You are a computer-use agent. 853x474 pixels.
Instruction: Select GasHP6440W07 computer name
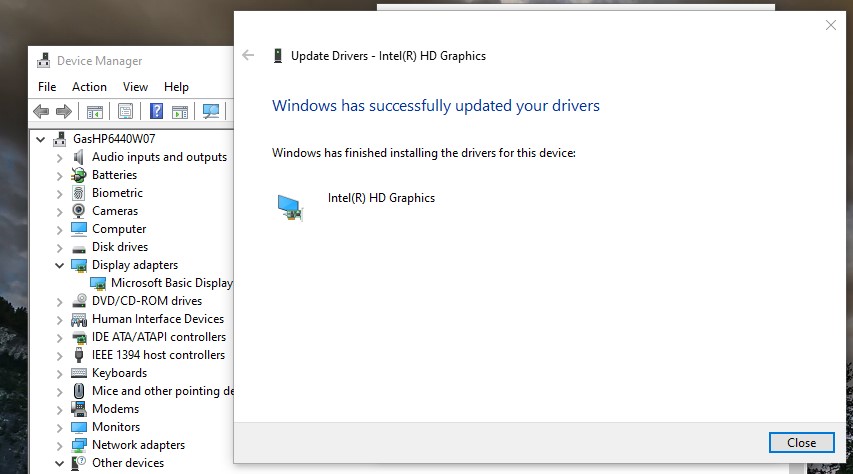click(114, 139)
